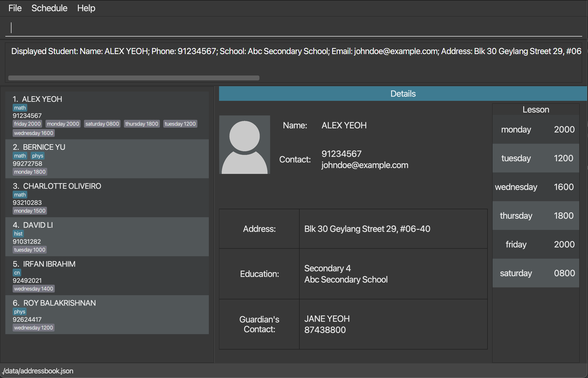Click Charlotte's monday 1500 lesson tag
Screen dimensions: 588x378
tap(30, 211)
